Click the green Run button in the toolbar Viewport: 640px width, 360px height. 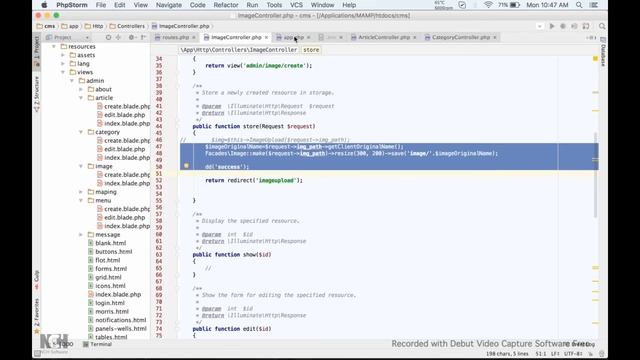coord(552,26)
